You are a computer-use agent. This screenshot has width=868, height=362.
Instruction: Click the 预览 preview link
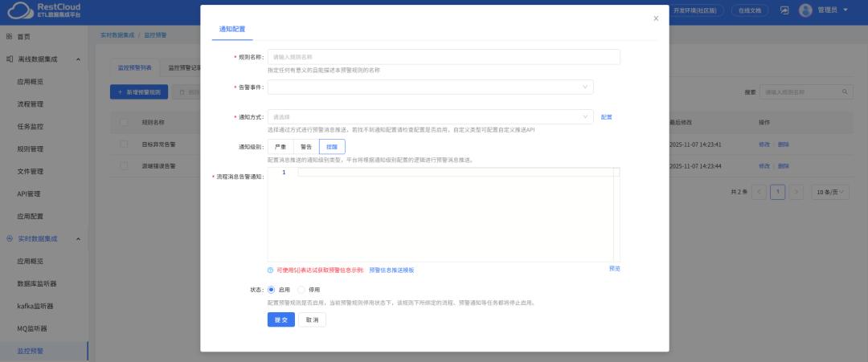[x=615, y=268]
